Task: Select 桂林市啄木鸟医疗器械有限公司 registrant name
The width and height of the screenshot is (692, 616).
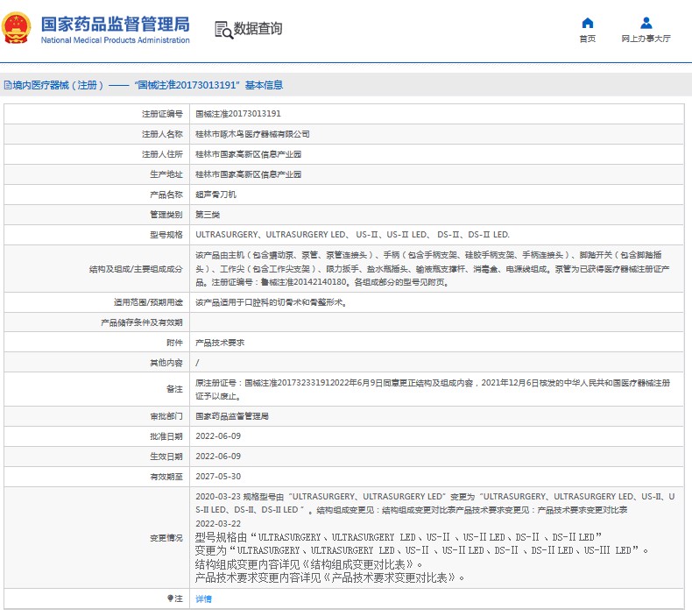Action: 252,134
